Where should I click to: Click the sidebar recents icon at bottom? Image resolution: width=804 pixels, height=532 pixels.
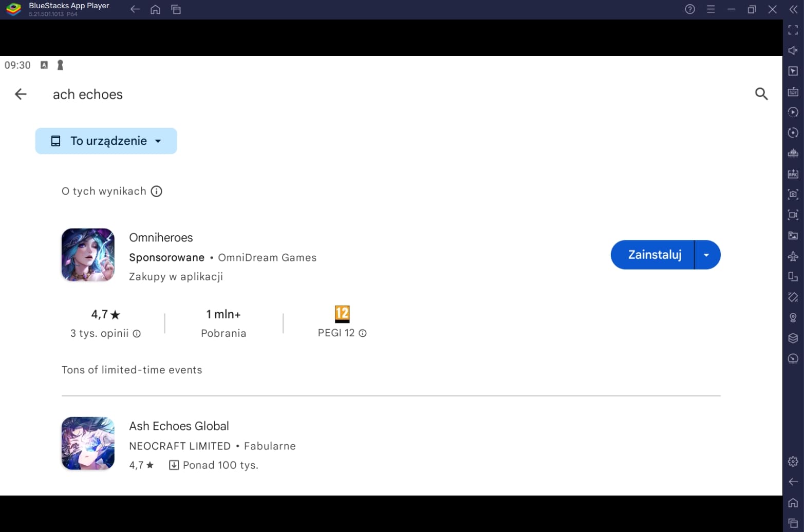pyautogui.click(x=793, y=523)
